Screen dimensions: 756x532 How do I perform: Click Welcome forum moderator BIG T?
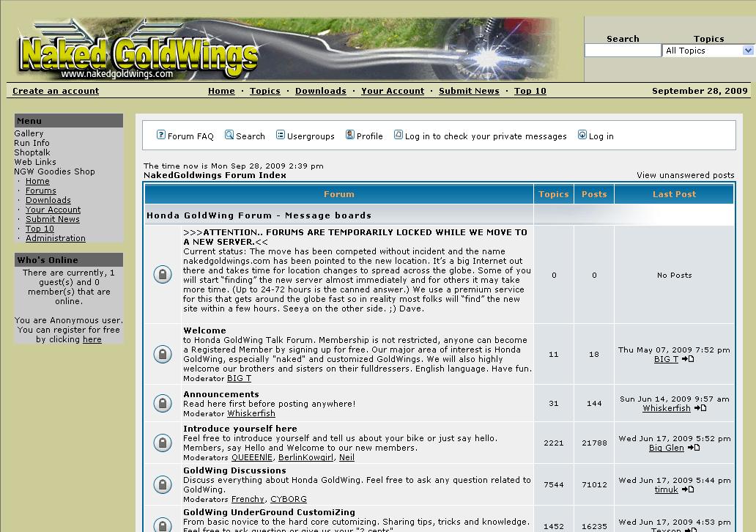point(239,379)
